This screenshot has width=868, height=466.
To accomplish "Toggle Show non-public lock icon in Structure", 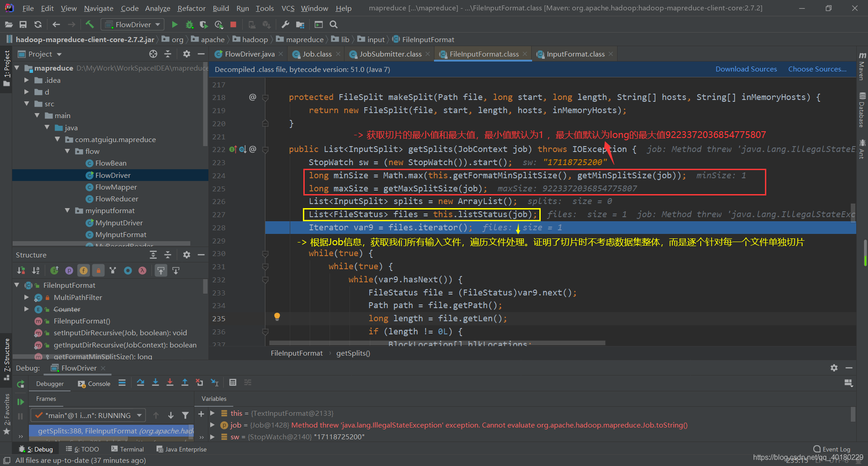I will click(x=98, y=271).
